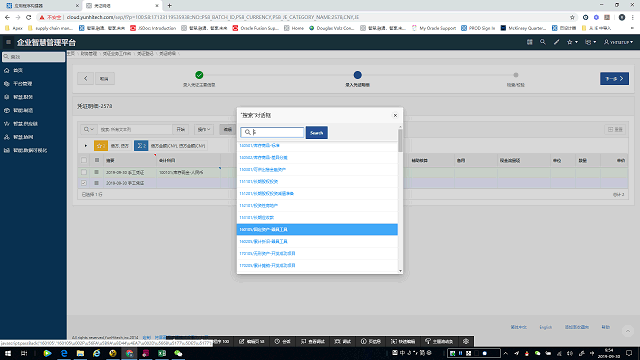Click the 调试 debug developer toolbar item
This screenshot has width=640, height=360.
pyautogui.click(x=342, y=342)
